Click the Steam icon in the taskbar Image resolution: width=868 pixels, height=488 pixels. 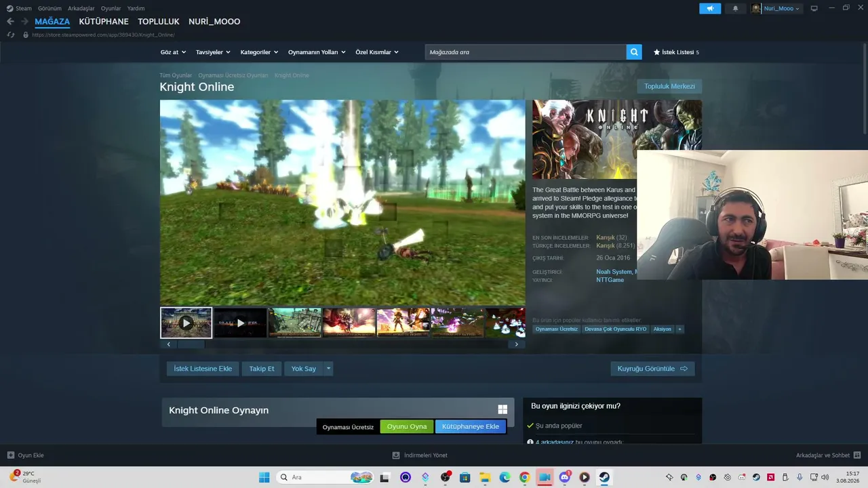pos(604,477)
